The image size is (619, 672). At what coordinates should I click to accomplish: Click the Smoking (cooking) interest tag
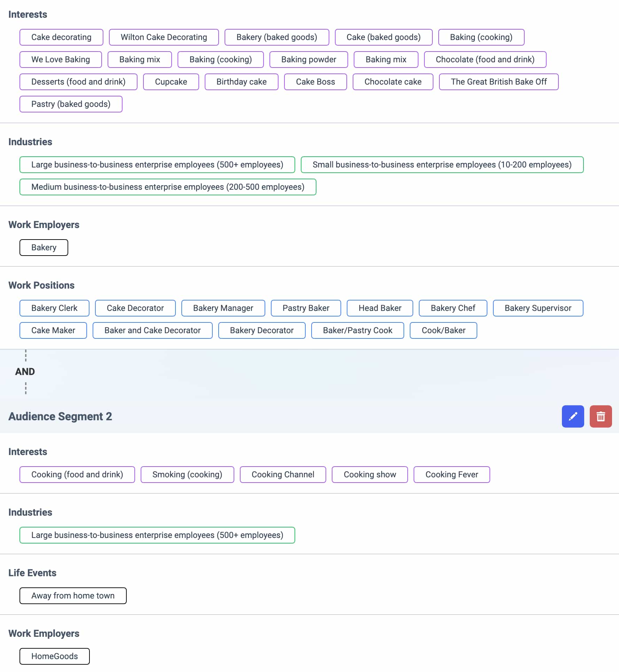coord(187,475)
